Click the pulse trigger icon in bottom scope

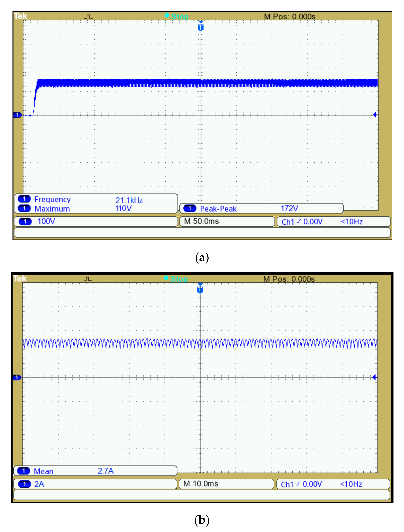click(x=88, y=279)
